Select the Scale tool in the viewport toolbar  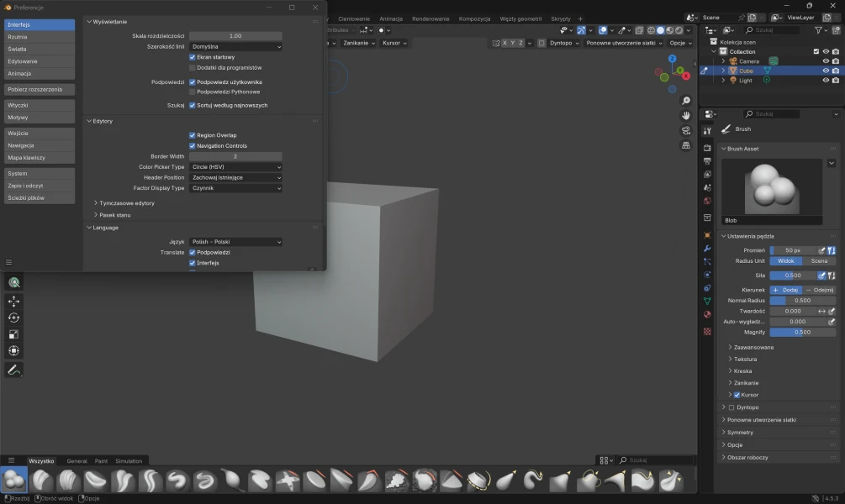coord(13,334)
